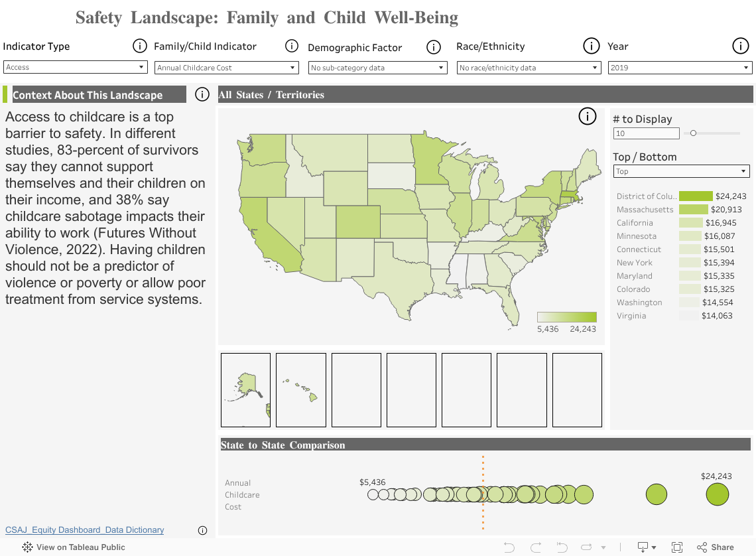Click the download icon in the Tableau toolbar
Image resolution: width=756 pixels, height=556 pixels.
pos(642,547)
